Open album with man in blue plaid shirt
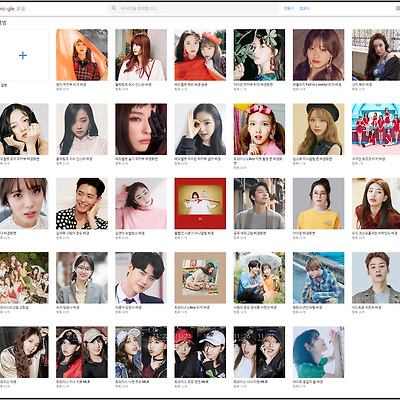The image size is (400, 400). (x=318, y=278)
